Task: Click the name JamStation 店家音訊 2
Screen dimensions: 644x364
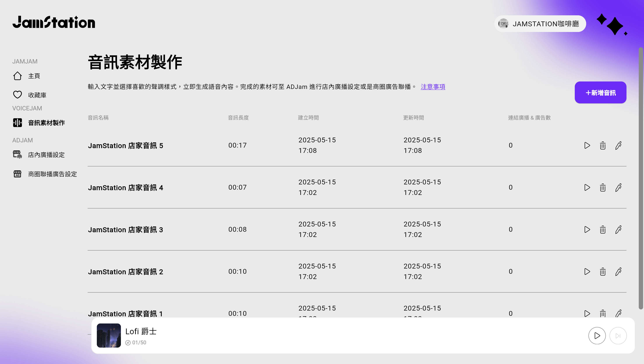Action: pyautogui.click(x=126, y=272)
